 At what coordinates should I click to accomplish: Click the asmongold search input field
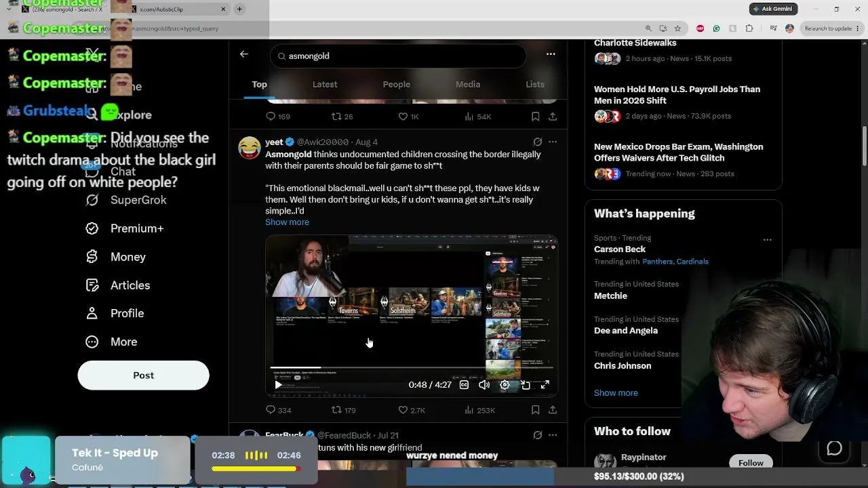(398, 56)
